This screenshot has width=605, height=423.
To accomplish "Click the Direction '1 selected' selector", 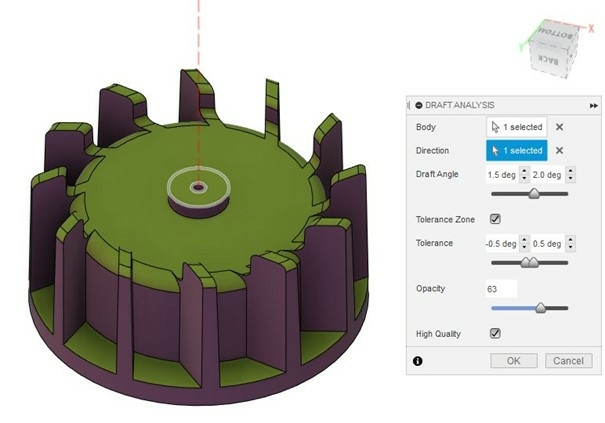I will pyautogui.click(x=516, y=151).
